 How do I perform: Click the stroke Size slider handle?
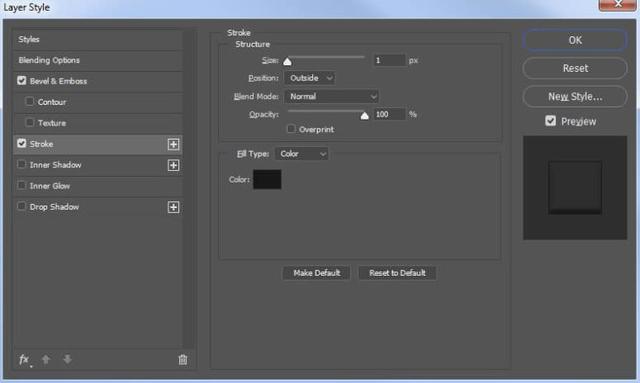tap(287, 62)
